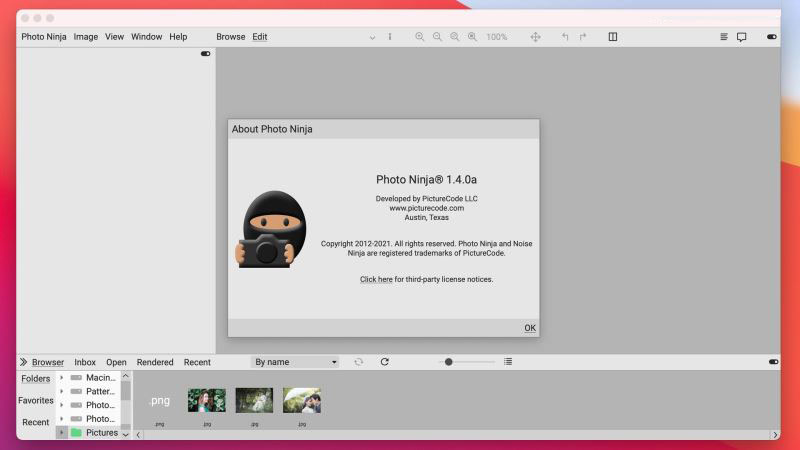This screenshot has height=450, width=800.
Task: Click 'Click here' license notices link
Action: click(x=376, y=279)
